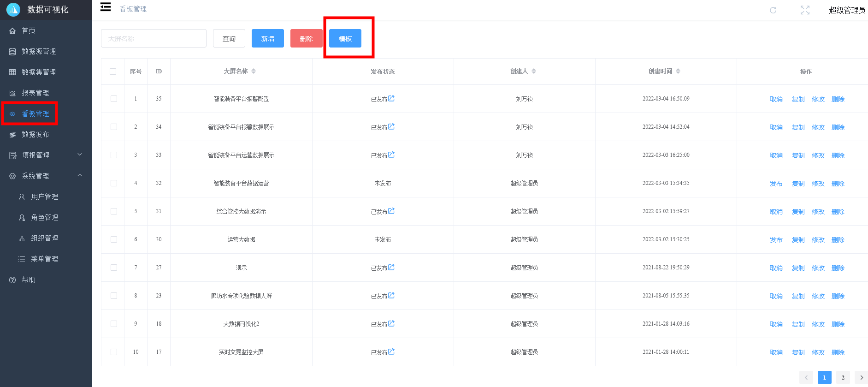Open published link icon for 演示 row
This screenshot has width=868, height=387.
pos(391,267)
